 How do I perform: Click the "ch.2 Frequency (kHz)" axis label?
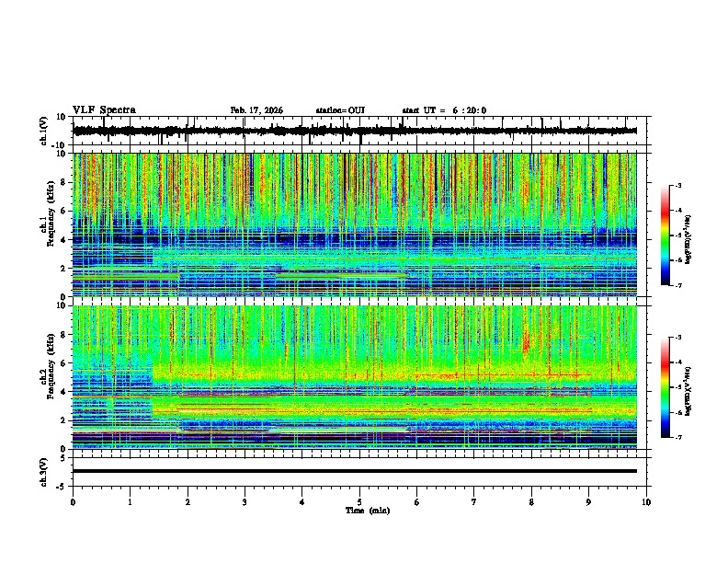(x=48, y=366)
